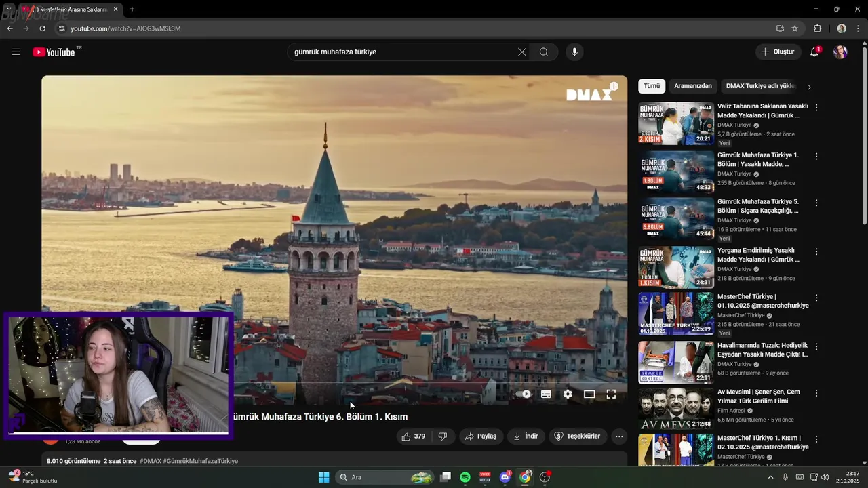Clear the search box with the X
This screenshot has height=488, width=868.
pyautogui.click(x=522, y=52)
